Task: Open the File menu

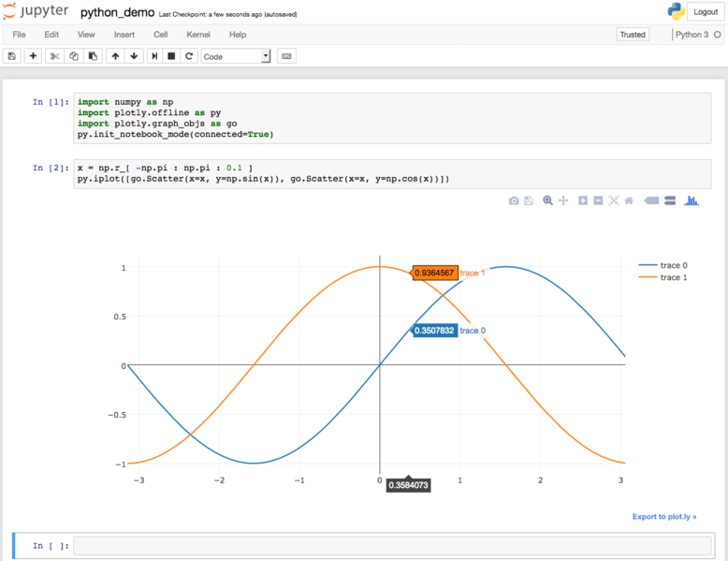Action: [x=19, y=35]
